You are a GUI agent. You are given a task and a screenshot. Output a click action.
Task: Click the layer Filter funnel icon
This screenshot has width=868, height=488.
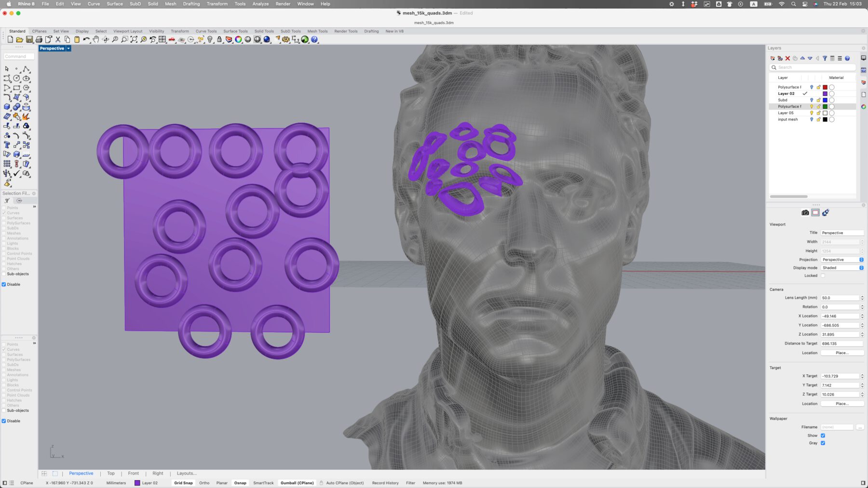coord(825,58)
